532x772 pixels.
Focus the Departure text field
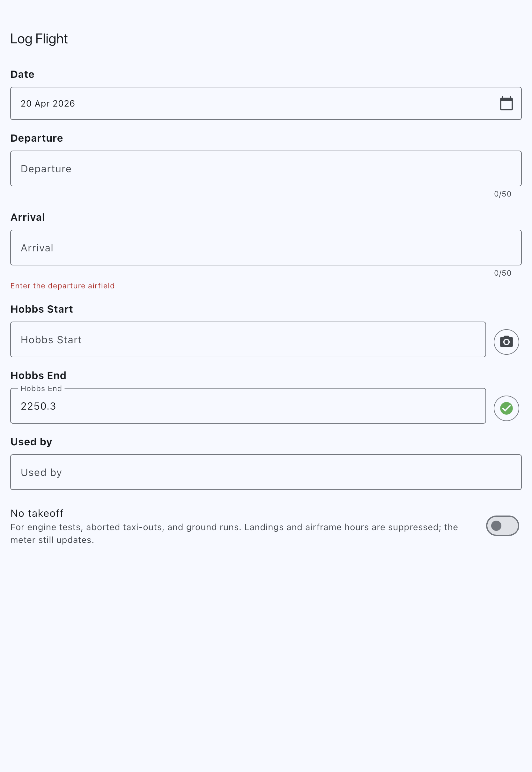click(x=266, y=168)
